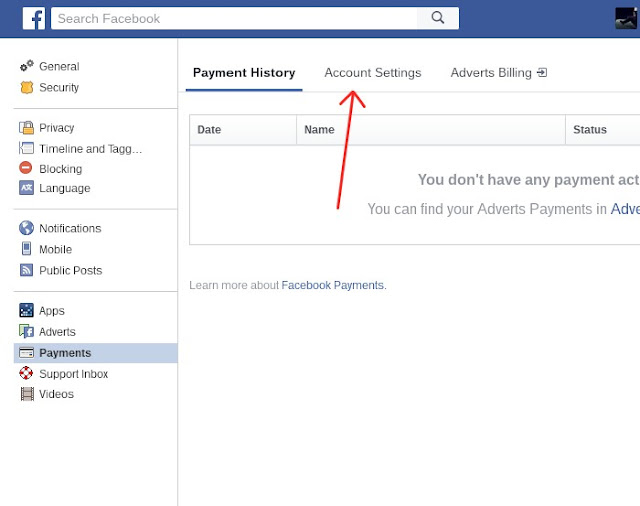This screenshot has width=640, height=506.
Task: Click the search magnifier button
Action: 438,18
